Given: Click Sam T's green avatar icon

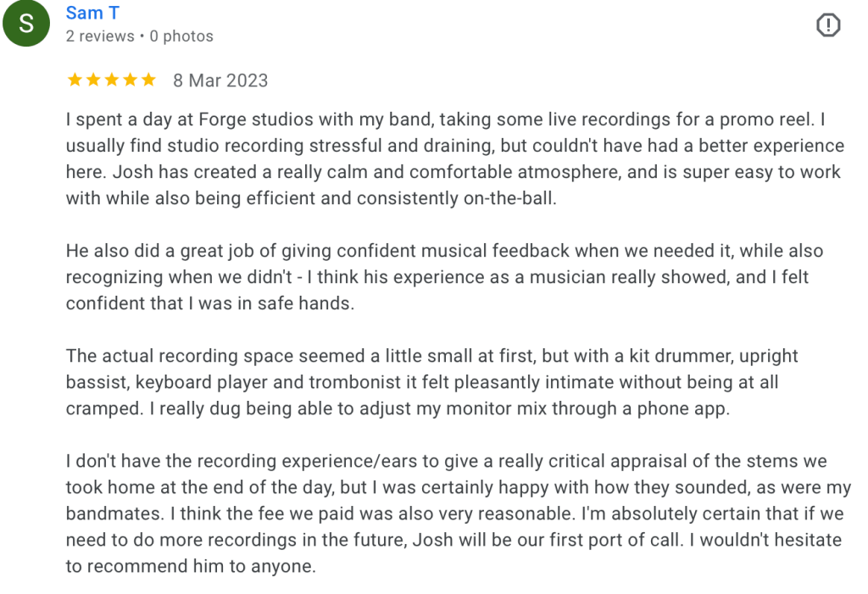Looking at the screenshot, I should coord(27,25).
